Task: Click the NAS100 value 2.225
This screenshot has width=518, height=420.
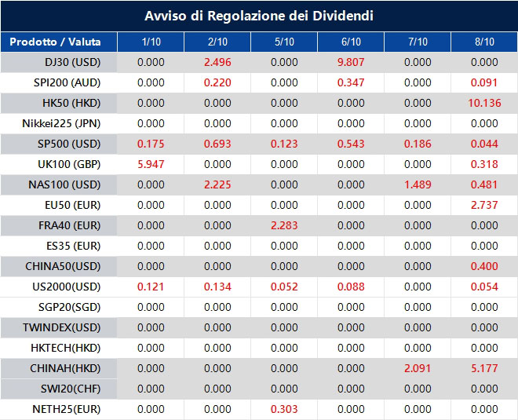Action: click(217, 184)
